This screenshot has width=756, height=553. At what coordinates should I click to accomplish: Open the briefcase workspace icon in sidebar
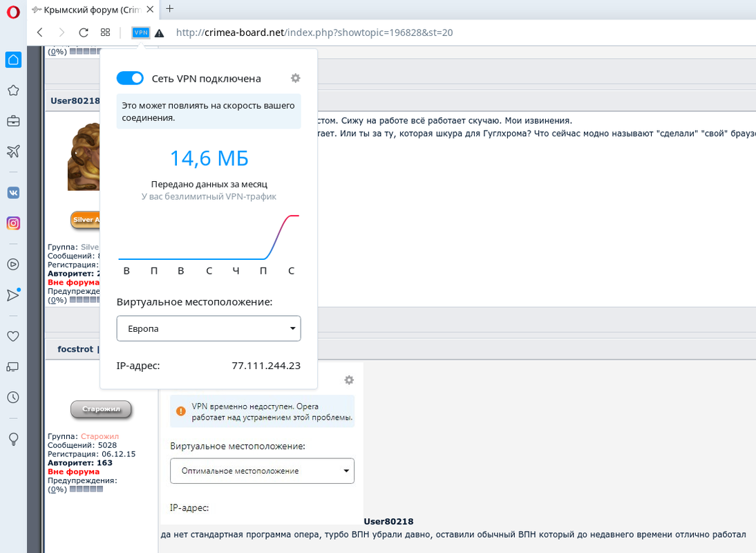pyautogui.click(x=14, y=121)
